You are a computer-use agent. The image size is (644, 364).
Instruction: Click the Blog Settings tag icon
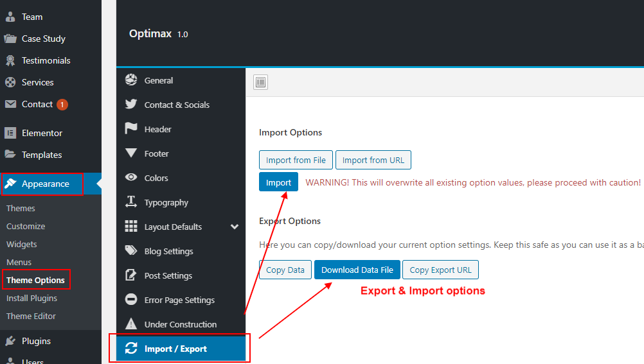pos(131,250)
